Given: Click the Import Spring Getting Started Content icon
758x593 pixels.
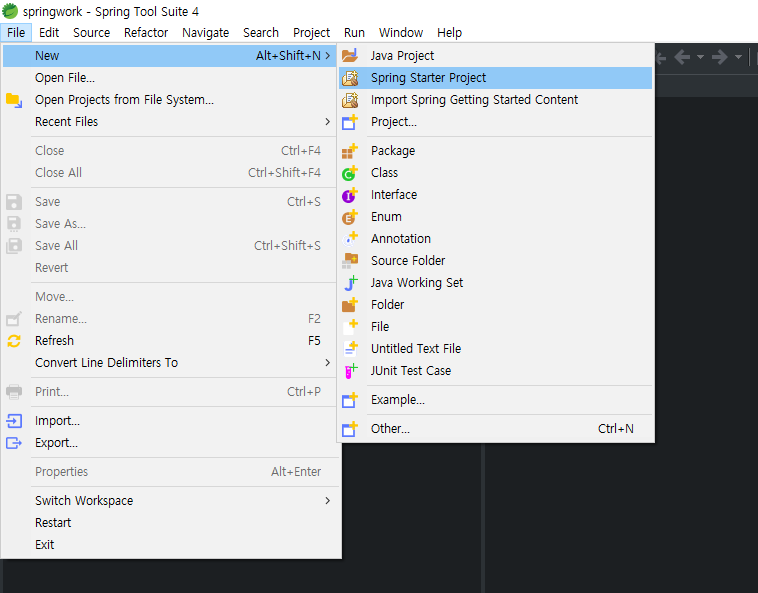Looking at the screenshot, I should coord(350,100).
